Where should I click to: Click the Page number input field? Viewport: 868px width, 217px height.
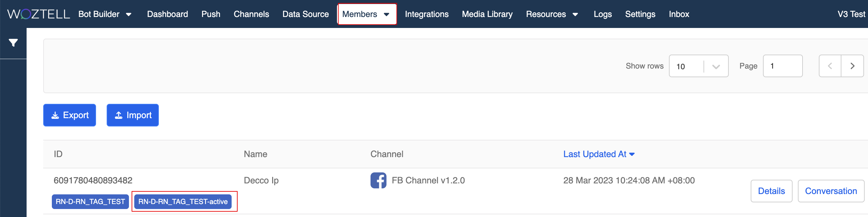pos(782,66)
